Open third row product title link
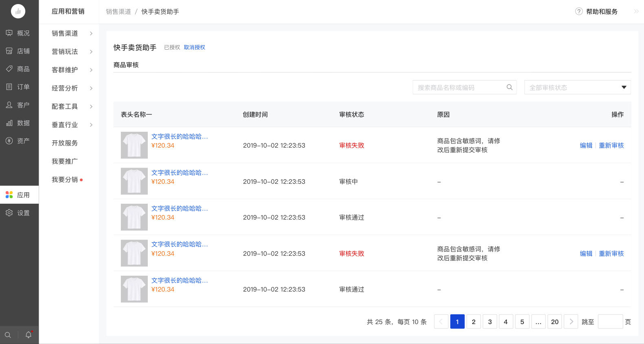This screenshot has height=344, width=644. point(180,209)
